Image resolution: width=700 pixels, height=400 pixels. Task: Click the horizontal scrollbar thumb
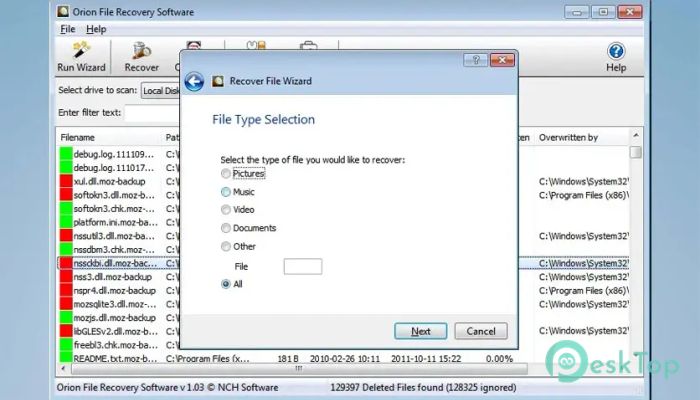tap(299, 369)
